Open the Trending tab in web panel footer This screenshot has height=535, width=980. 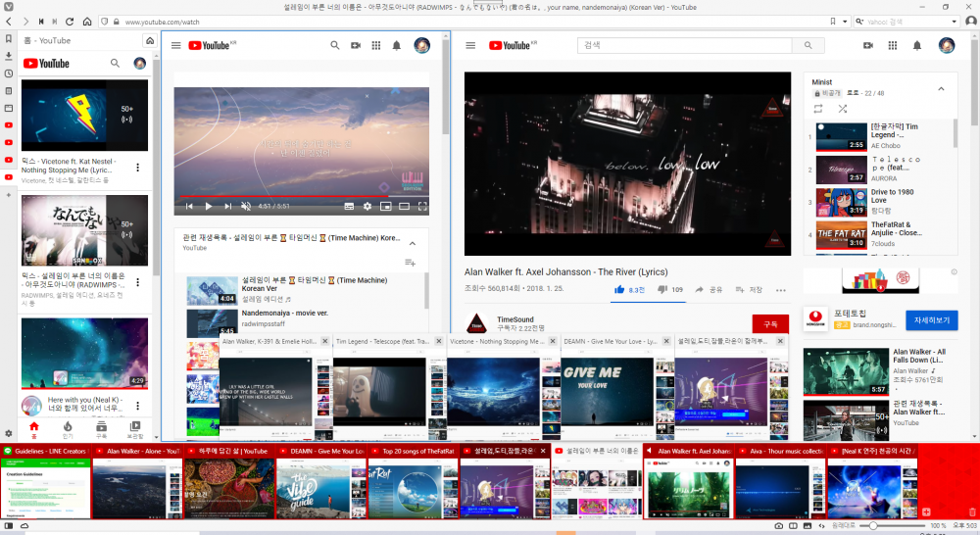click(x=68, y=429)
